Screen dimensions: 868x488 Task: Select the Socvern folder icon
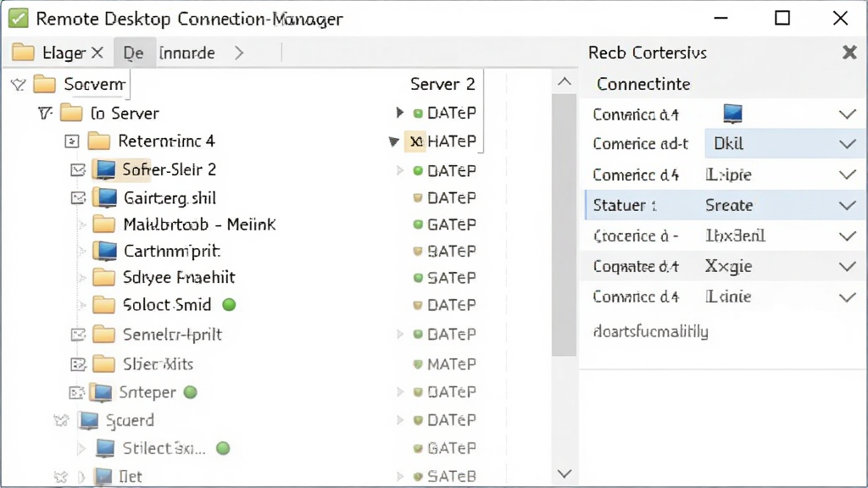click(x=45, y=84)
